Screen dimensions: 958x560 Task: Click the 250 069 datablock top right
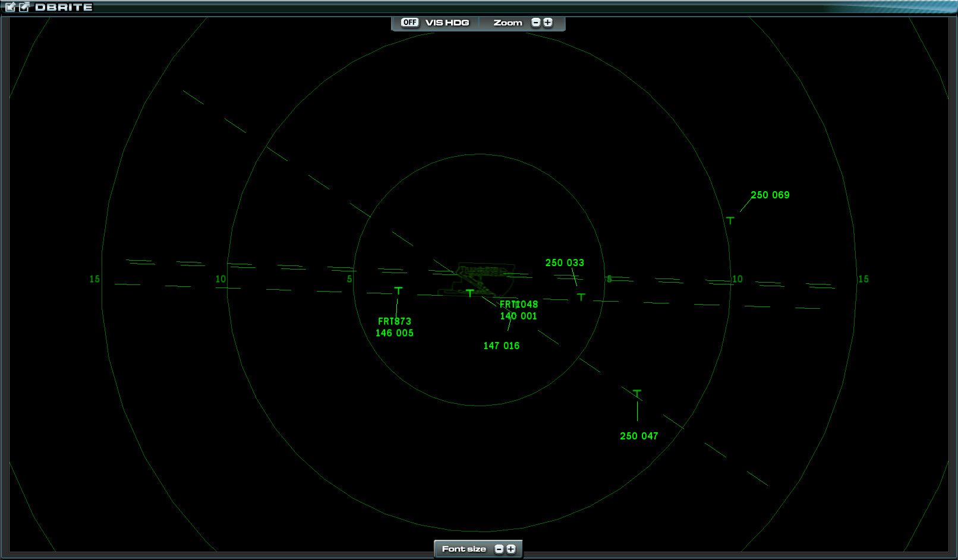tap(770, 194)
